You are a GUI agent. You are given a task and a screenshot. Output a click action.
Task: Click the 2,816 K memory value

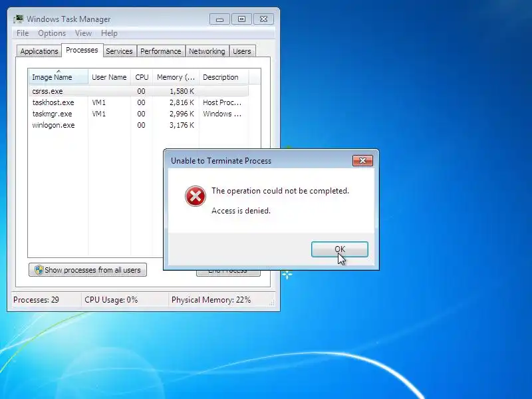pyautogui.click(x=182, y=102)
